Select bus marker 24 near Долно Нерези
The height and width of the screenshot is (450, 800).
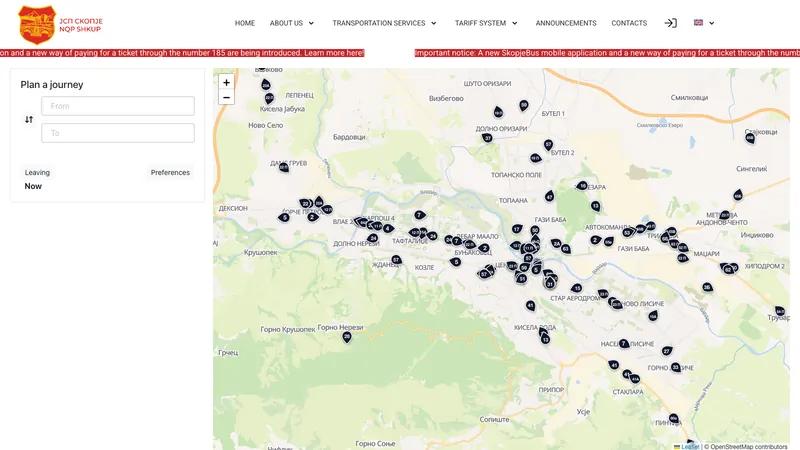click(373, 238)
